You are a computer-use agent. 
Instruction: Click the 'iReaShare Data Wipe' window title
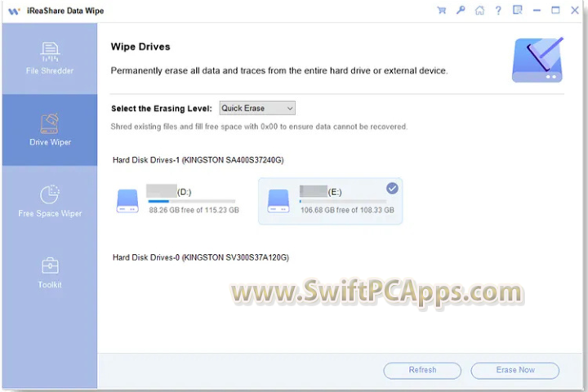[65, 11]
